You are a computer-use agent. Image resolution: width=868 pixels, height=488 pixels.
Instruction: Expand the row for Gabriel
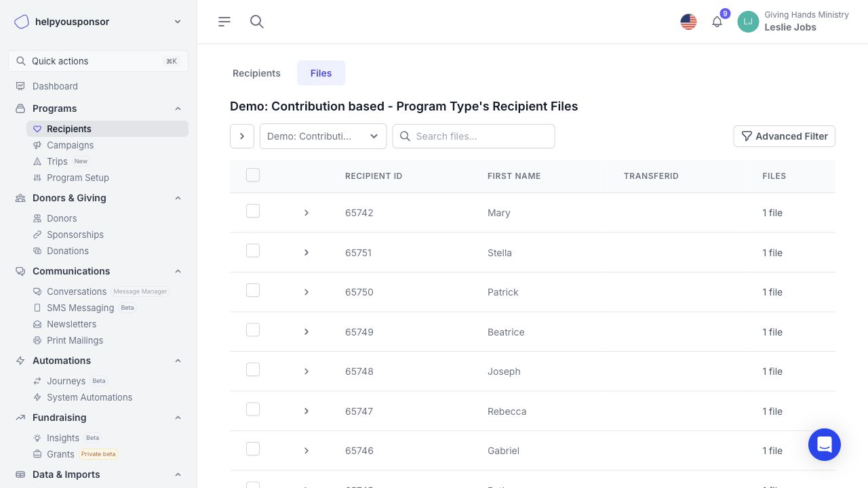click(x=307, y=451)
